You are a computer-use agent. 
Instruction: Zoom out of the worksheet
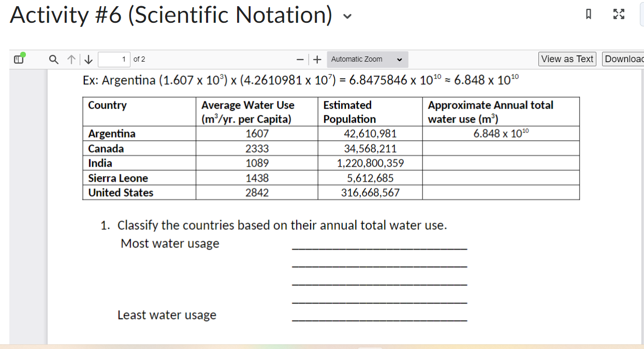click(300, 59)
